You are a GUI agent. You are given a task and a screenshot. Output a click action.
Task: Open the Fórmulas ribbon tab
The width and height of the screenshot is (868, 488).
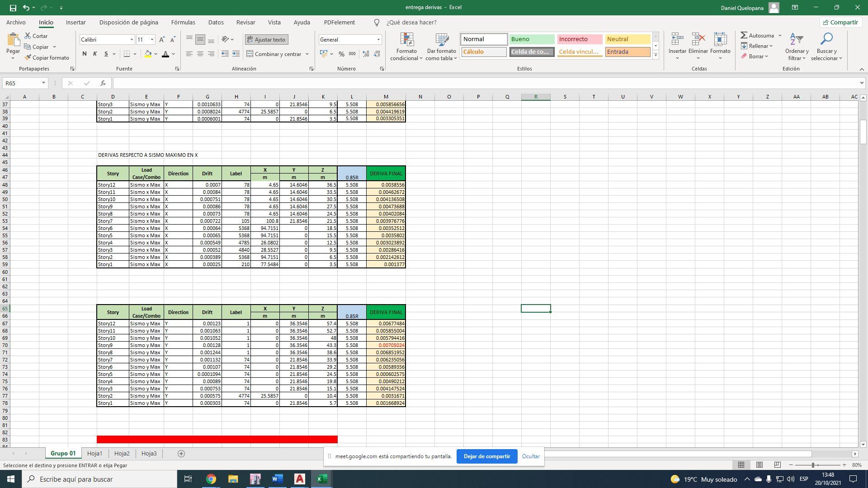[183, 22]
